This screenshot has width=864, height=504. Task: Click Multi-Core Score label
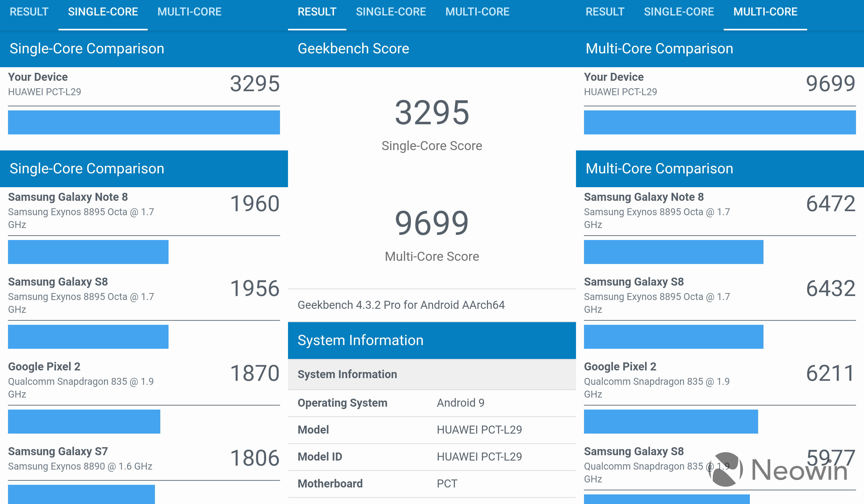click(432, 257)
